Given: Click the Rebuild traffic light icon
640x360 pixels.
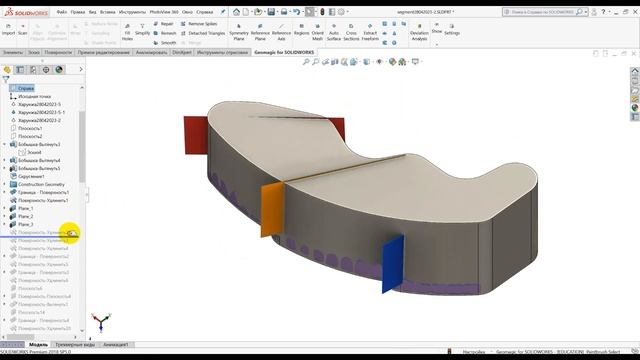Looking at the screenshot, I should (x=322, y=12).
